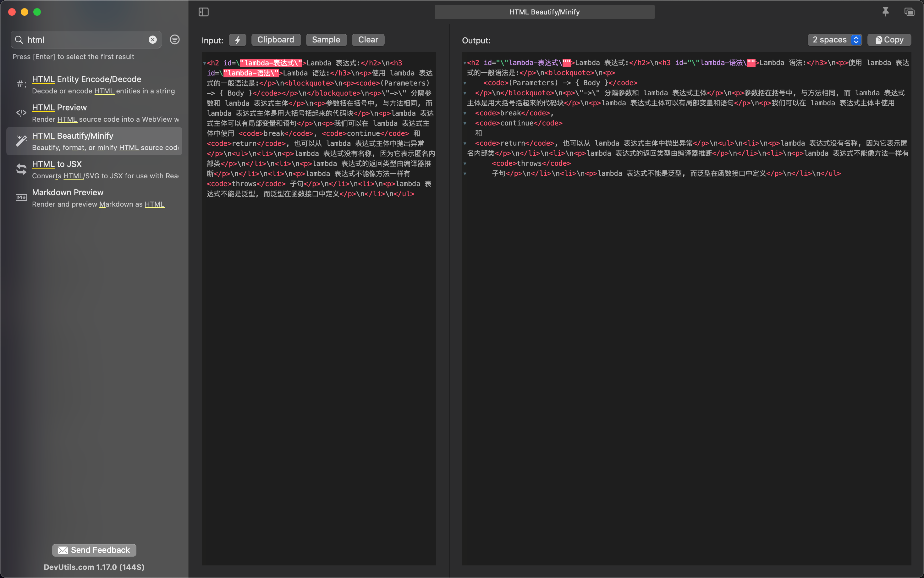Open the 2 spaces indentation dropdown
Viewport: 924px width, 578px height.
[x=835, y=40]
